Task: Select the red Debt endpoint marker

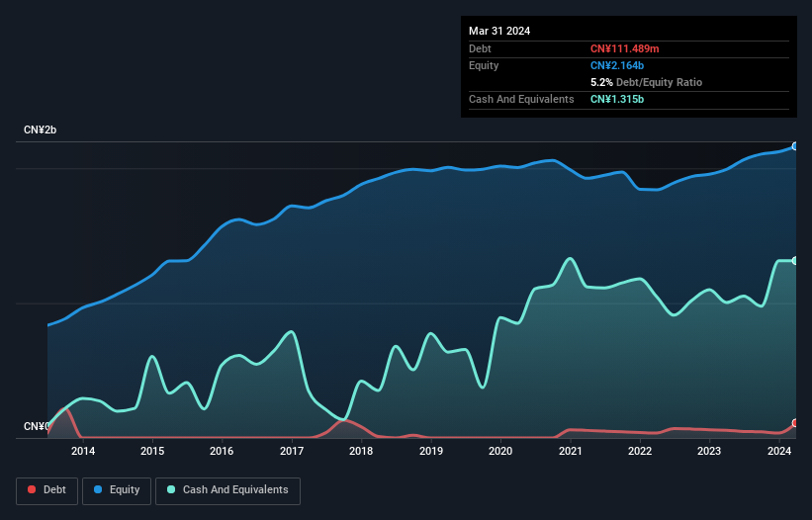Action: click(x=795, y=423)
